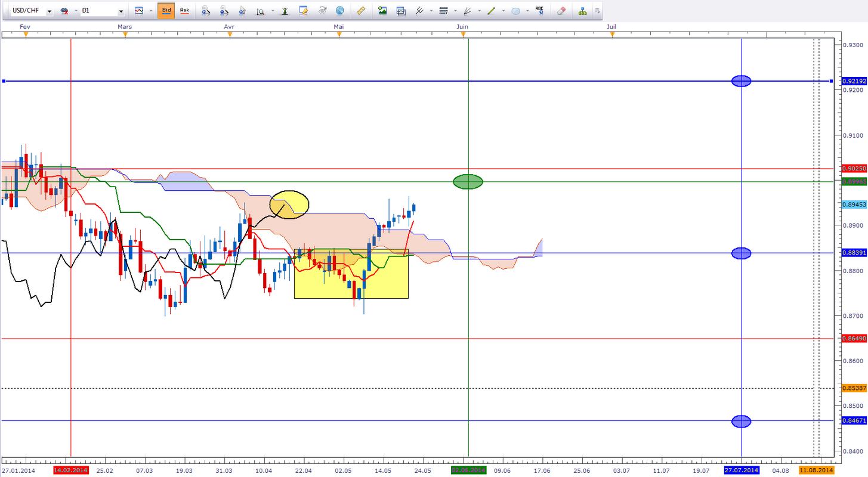Click the 0.85387 yellow price label
This screenshot has height=477, width=868.
tap(853, 388)
